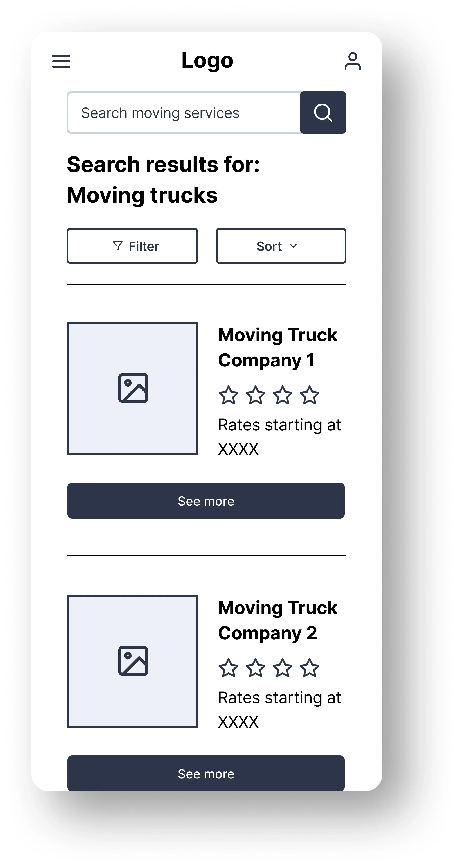
Task: See more about Moving Truck Company 2
Action: [206, 774]
